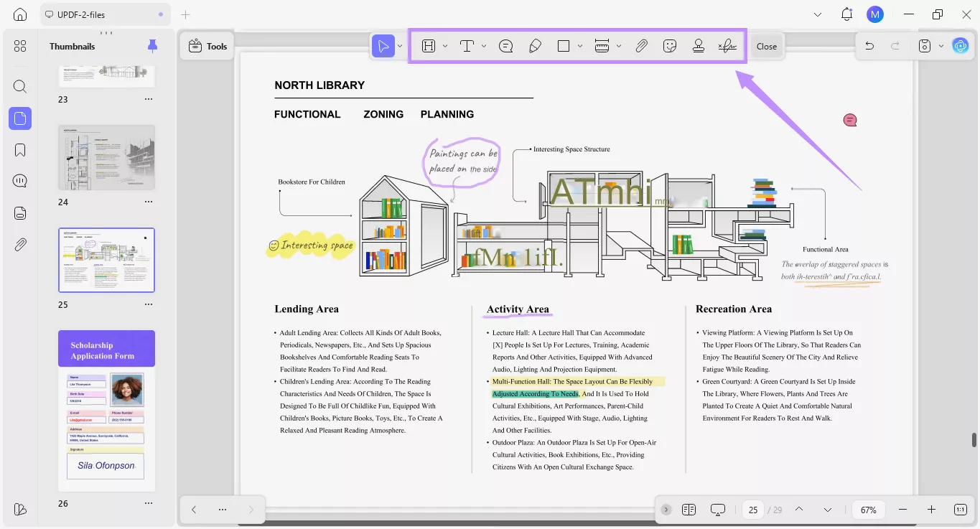Select the Stamp tool
The width and height of the screenshot is (980, 529).
coord(698,45)
